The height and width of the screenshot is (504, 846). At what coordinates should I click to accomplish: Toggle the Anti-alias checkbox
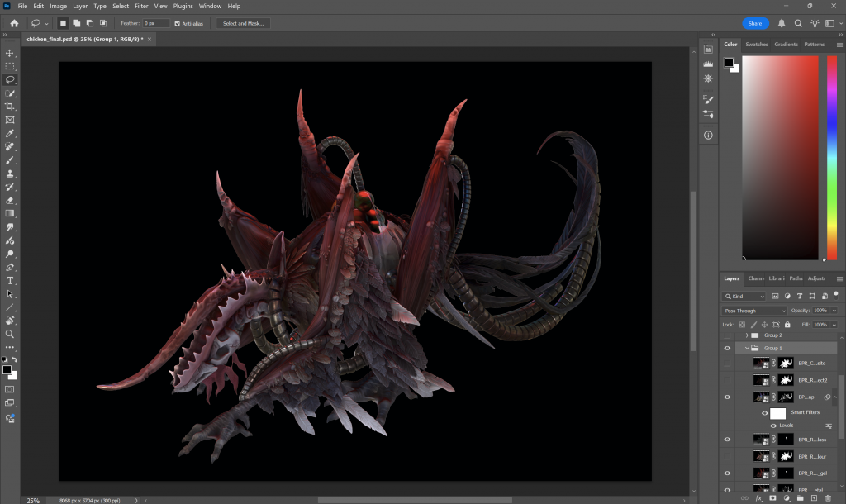(177, 24)
